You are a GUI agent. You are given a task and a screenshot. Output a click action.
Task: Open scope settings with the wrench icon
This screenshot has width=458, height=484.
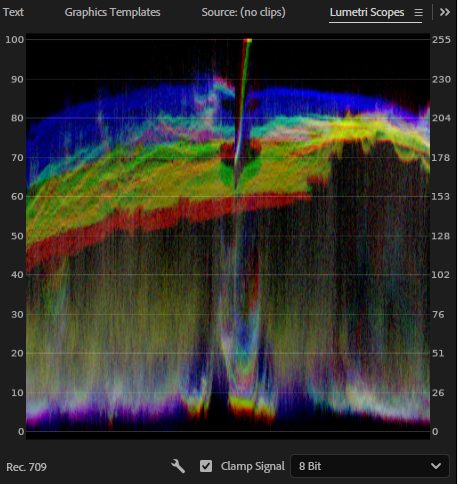(178, 466)
